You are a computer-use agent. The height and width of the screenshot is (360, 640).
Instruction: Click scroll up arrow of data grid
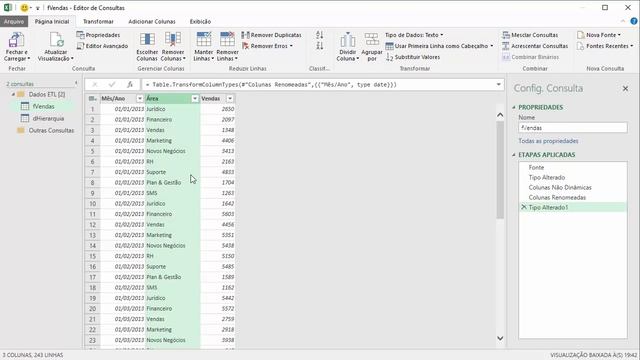point(500,115)
